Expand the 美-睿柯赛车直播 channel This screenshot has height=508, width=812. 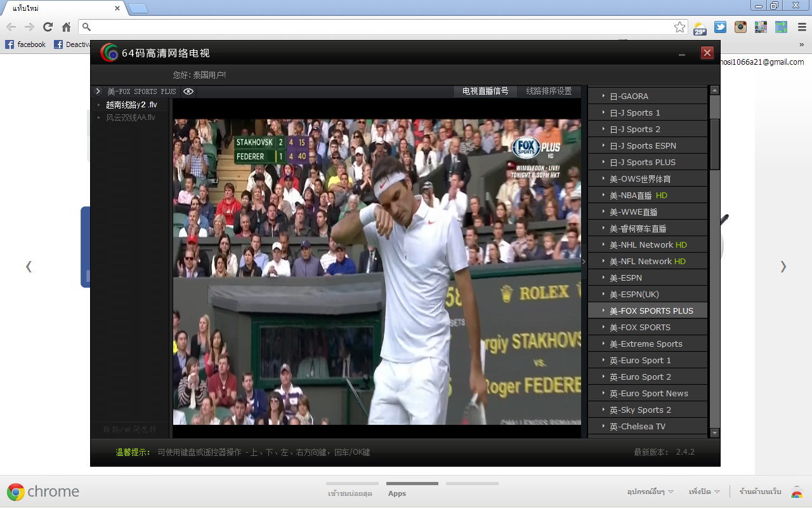(x=647, y=228)
